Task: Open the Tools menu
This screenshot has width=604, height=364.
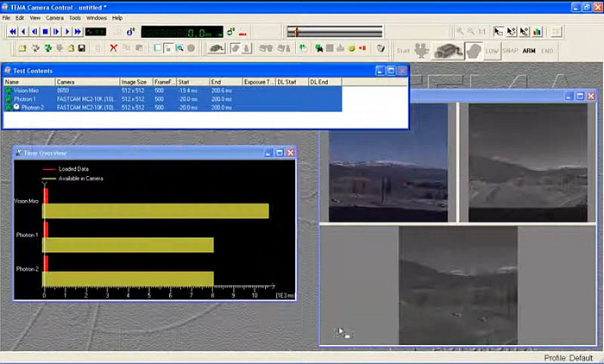Action: pos(75,18)
